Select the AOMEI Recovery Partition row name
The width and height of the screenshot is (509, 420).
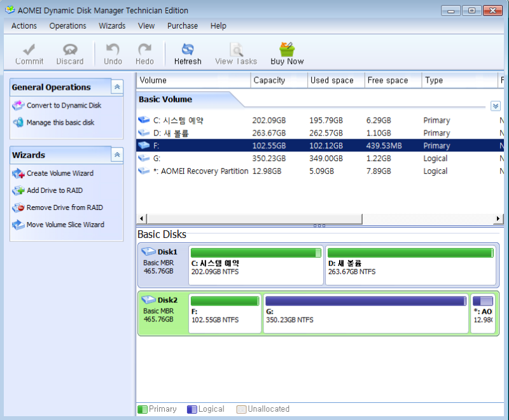(200, 171)
